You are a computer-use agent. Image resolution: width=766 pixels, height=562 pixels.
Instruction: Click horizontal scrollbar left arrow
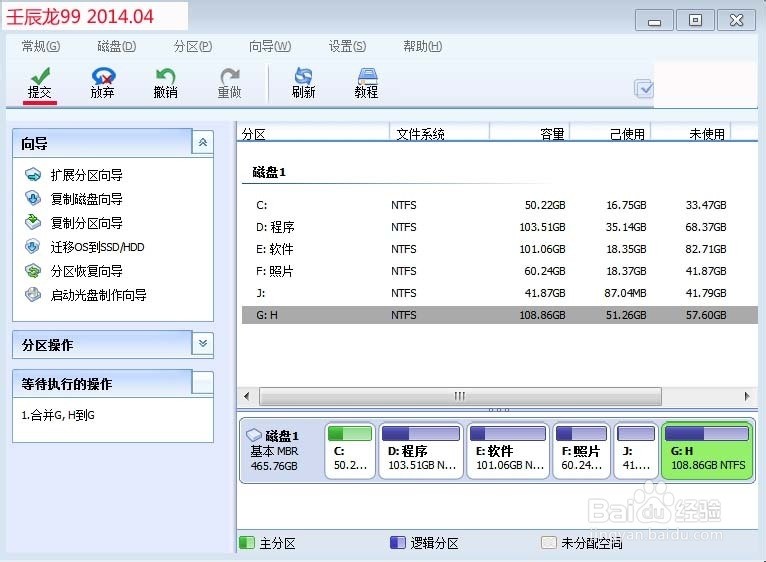pos(247,396)
